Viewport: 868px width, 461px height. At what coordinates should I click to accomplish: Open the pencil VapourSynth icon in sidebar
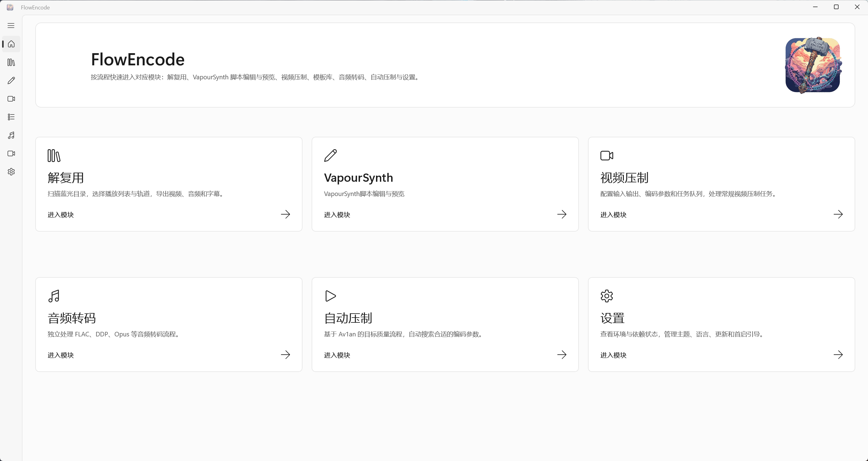point(11,81)
